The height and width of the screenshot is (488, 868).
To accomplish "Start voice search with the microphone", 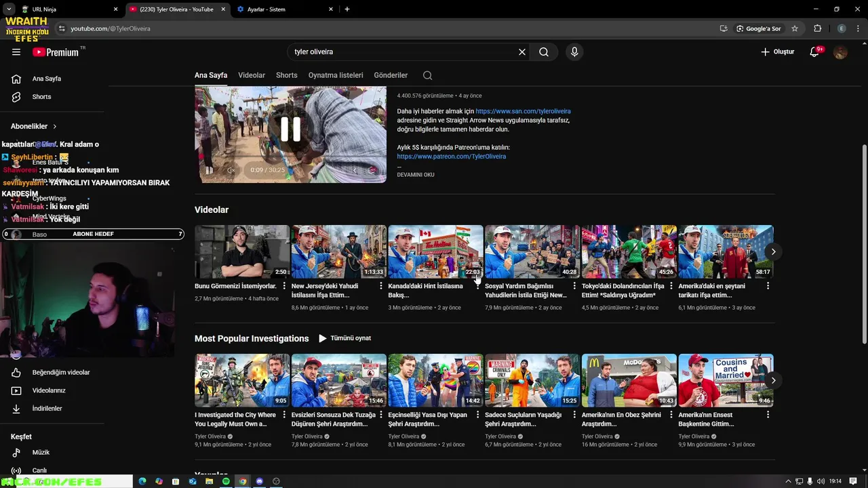I will click(574, 52).
